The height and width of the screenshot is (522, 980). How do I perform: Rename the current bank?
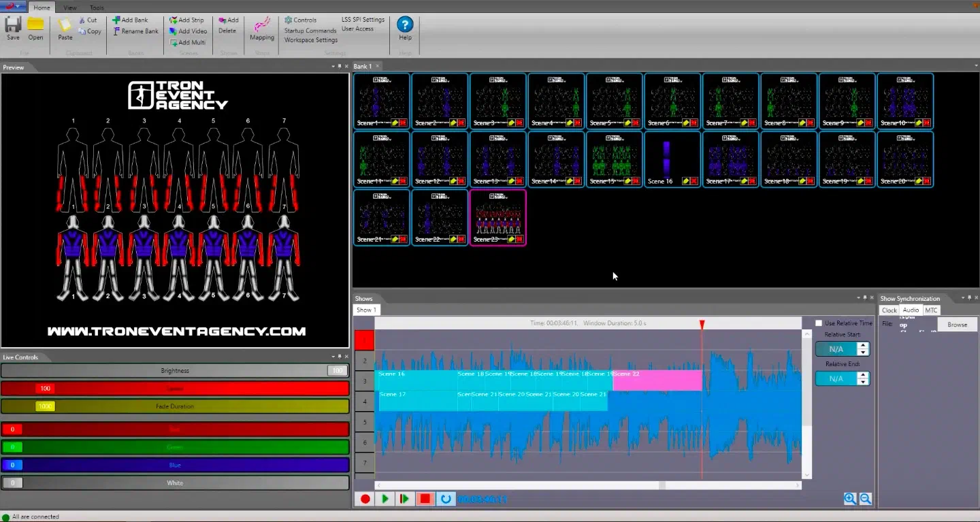pyautogui.click(x=135, y=31)
